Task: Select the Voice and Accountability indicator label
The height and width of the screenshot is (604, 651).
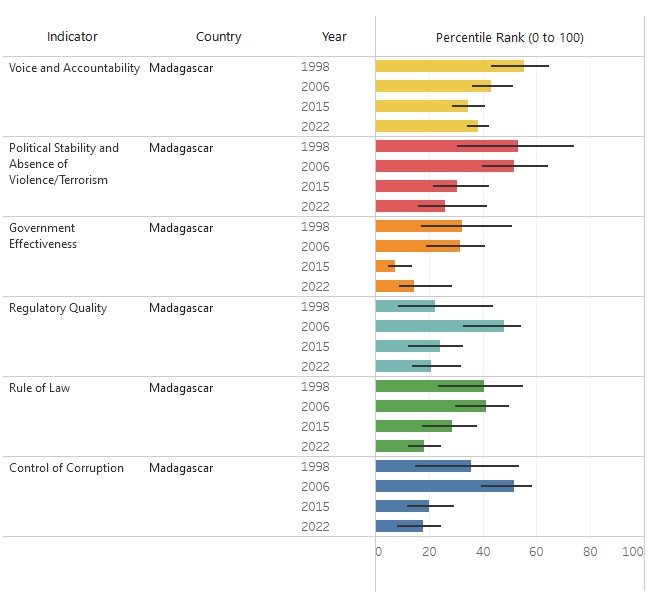Action: [x=74, y=68]
